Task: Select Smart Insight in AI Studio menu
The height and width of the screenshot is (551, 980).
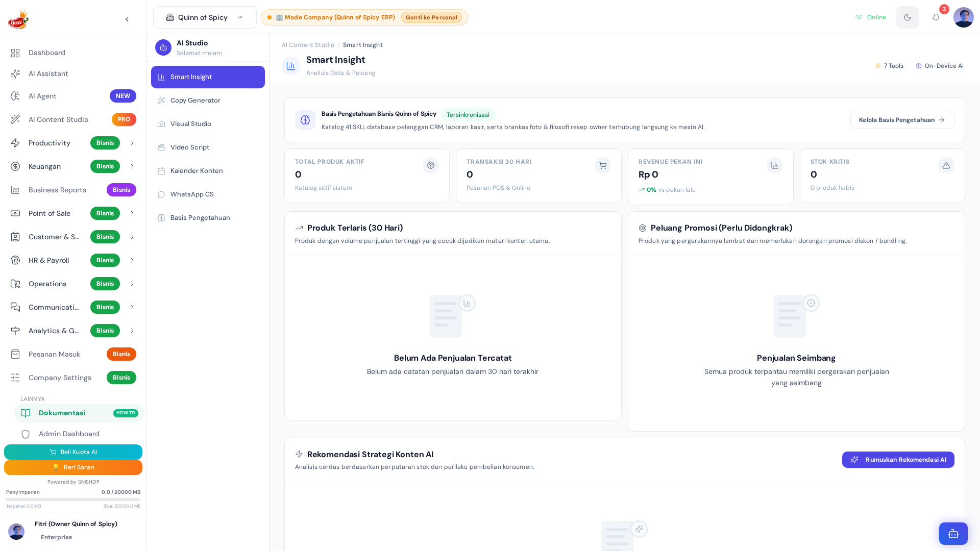Action: [x=208, y=77]
